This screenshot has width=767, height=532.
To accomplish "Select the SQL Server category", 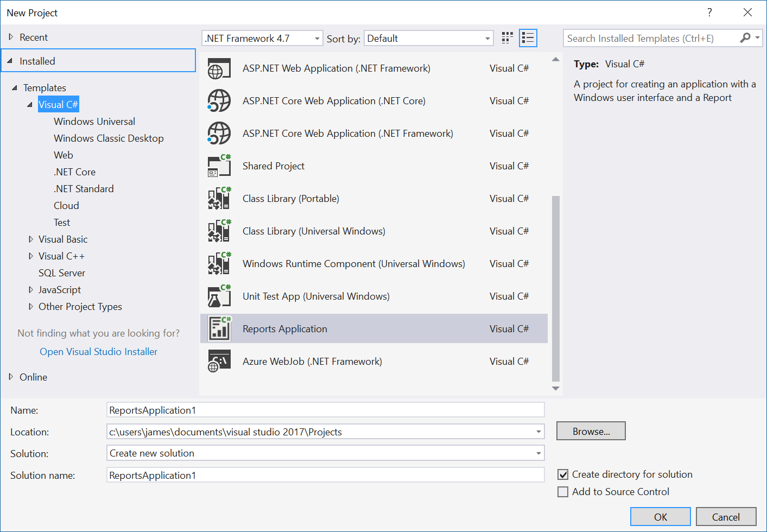I will (62, 273).
